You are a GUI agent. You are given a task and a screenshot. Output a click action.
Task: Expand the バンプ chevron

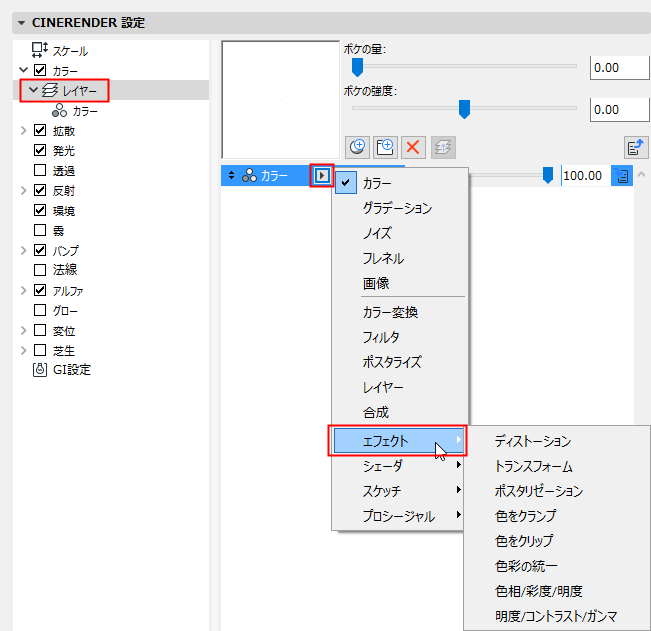[x=24, y=250]
